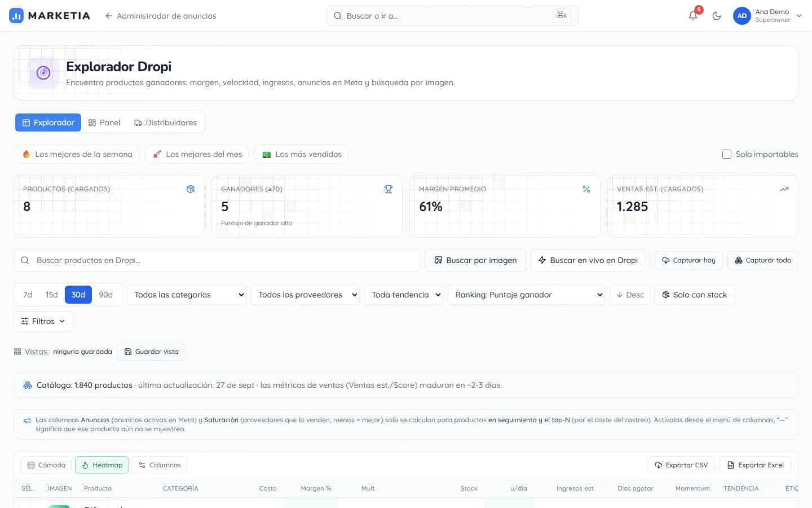The height and width of the screenshot is (508, 812).
Task: Click the Capturar todo button
Action: tap(763, 260)
